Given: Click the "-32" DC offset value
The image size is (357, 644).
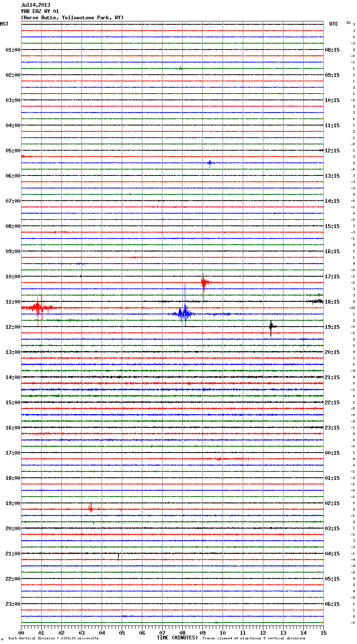Looking at the screenshot, I should 352,308.
